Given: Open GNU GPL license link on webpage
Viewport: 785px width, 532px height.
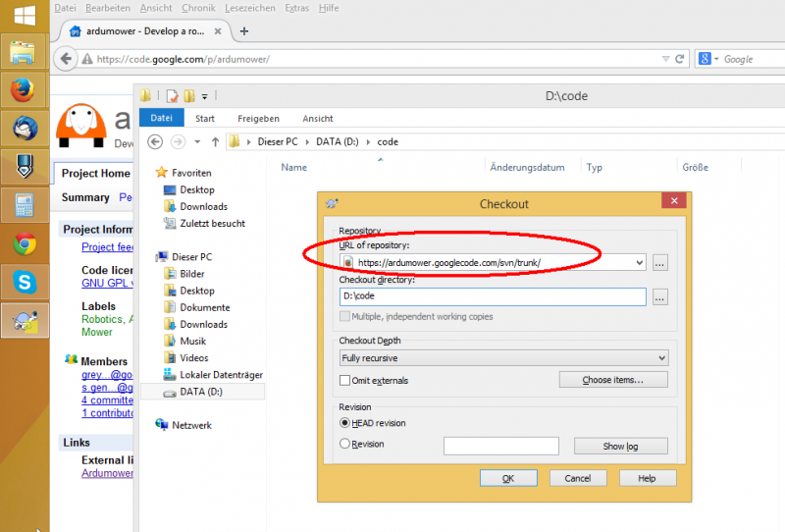Looking at the screenshot, I should 107,283.
